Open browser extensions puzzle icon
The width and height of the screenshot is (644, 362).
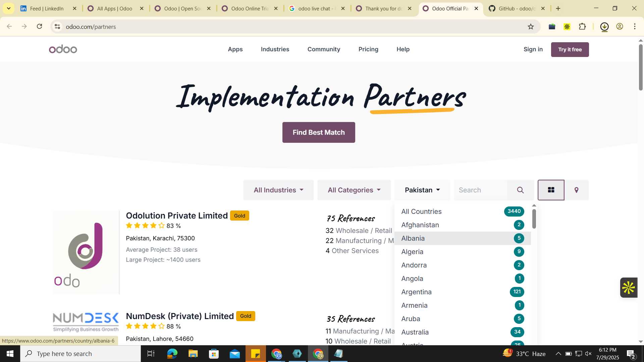coord(582,26)
